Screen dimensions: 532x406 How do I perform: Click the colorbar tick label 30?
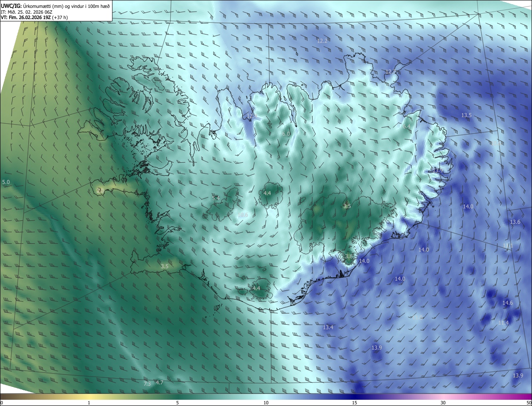point(443,403)
